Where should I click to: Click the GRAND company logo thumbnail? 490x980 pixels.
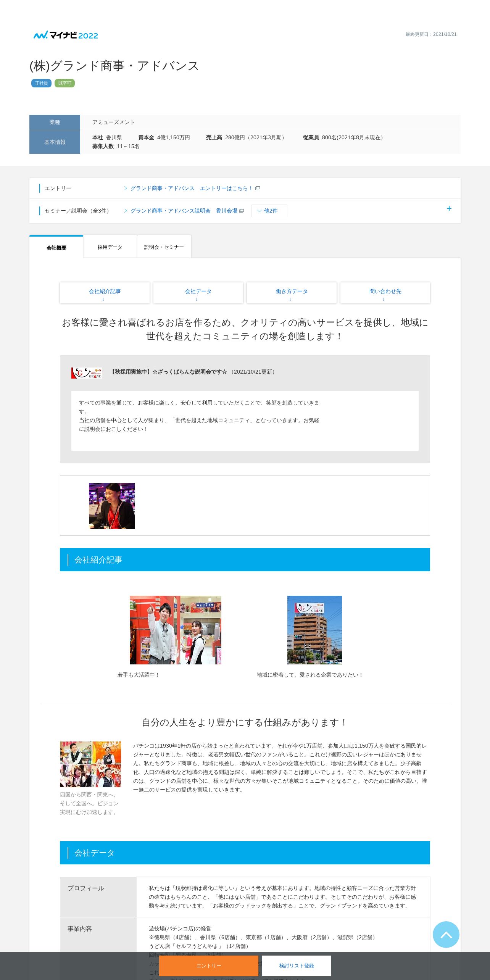[87, 373]
